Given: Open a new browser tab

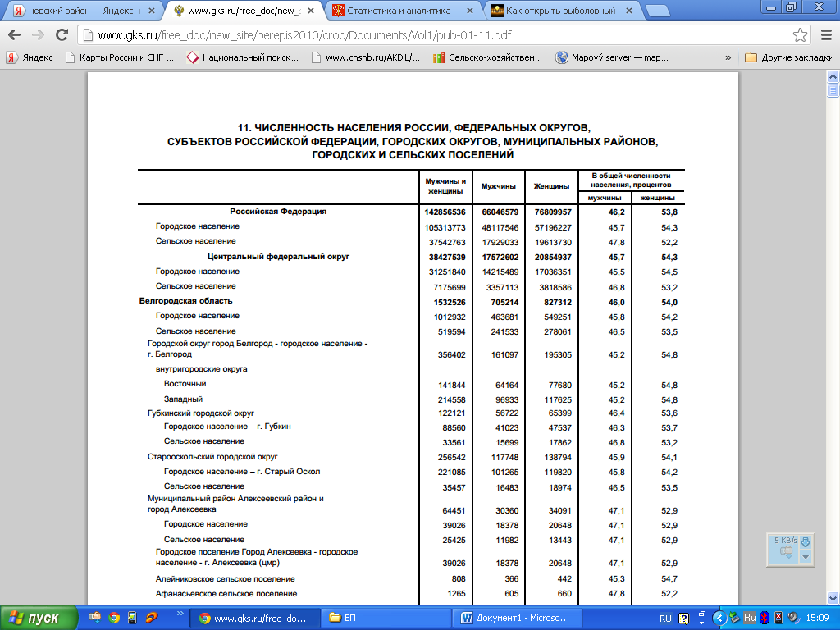Looking at the screenshot, I should coord(657,11).
